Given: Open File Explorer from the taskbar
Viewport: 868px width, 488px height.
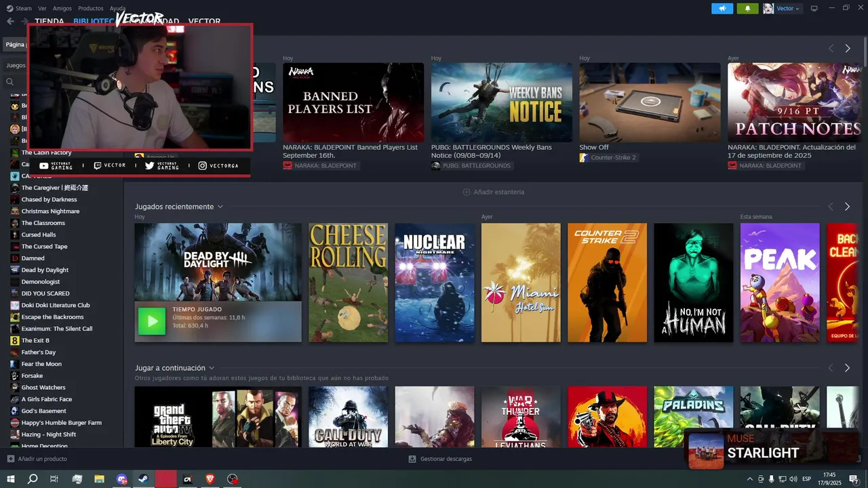Looking at the screenshot, I should tap(99, 479).
